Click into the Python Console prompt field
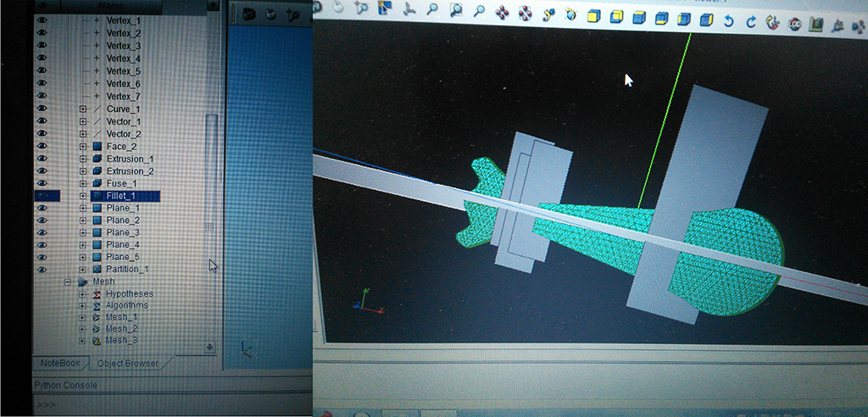This screenshot has height=417, width=868. [x=171, y=404]
